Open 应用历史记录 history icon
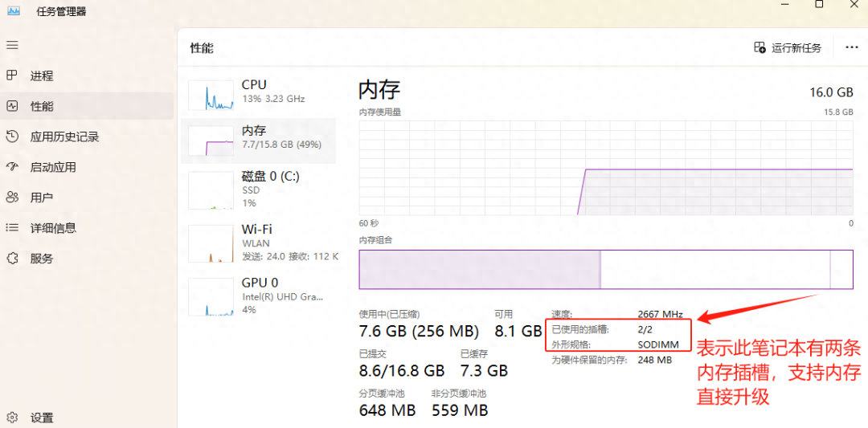The width and height of the screenshot is (868, 428). click(12, 137)
